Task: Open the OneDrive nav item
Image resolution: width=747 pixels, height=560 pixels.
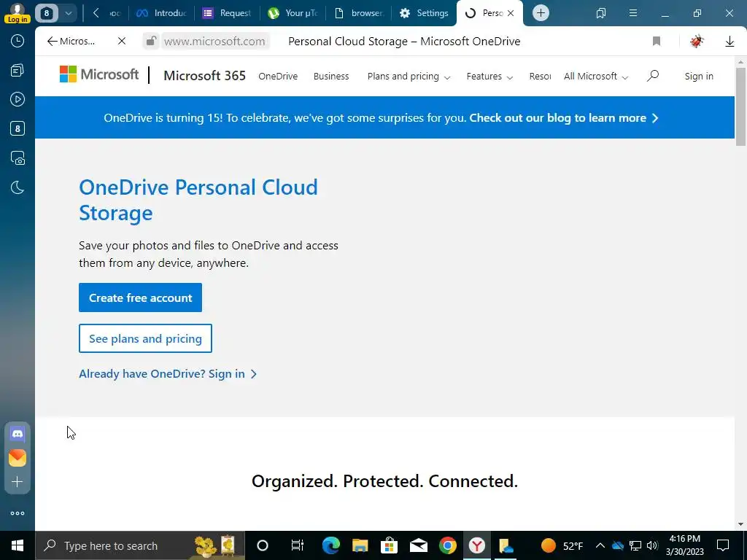Action: (x=278, y=76)
